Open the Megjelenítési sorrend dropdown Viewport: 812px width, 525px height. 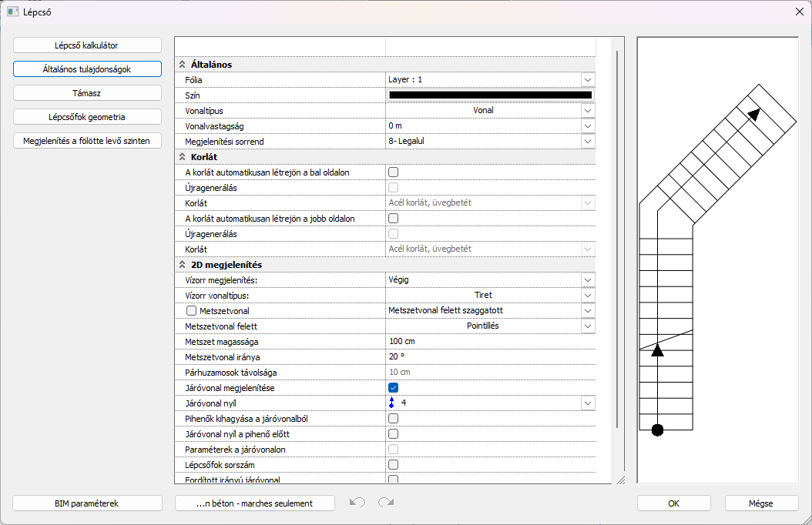tap(588, 141)
